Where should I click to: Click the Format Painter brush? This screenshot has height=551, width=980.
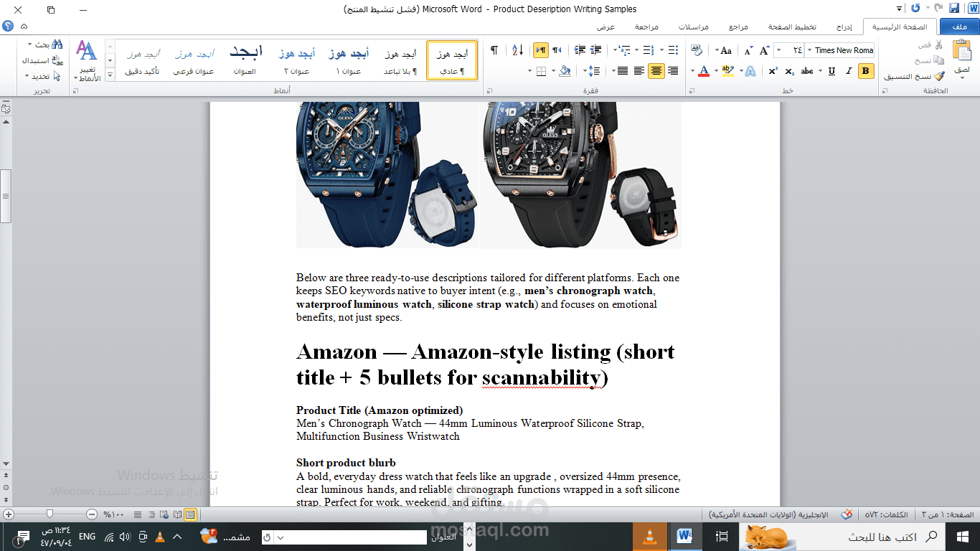click(x=938, y=76)
